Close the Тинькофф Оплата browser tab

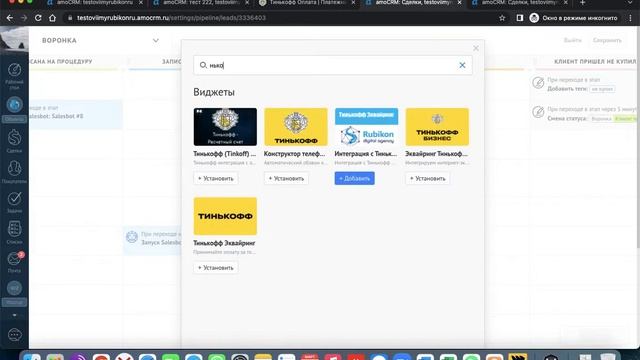click(x=353, y=3)
